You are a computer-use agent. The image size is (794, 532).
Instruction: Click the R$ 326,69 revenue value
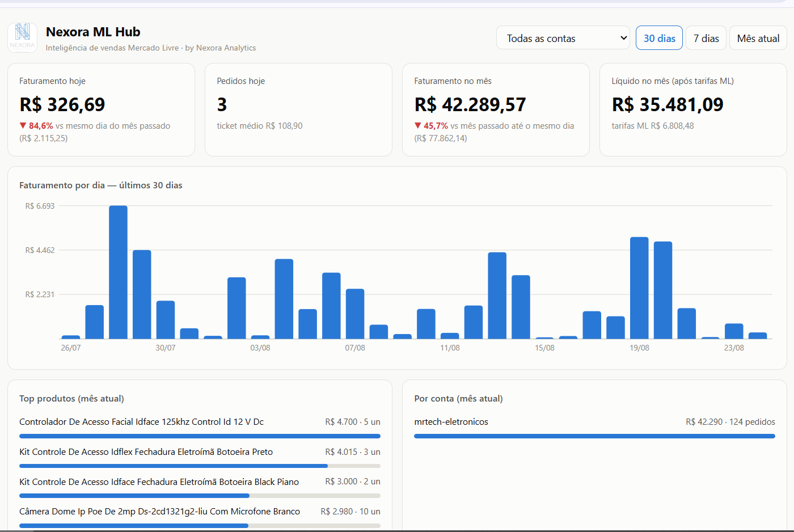pyautogui.click(x=62, y=104)
